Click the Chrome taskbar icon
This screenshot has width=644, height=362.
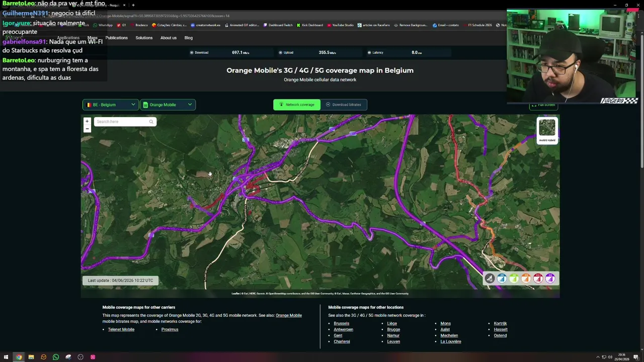[19, 357]
